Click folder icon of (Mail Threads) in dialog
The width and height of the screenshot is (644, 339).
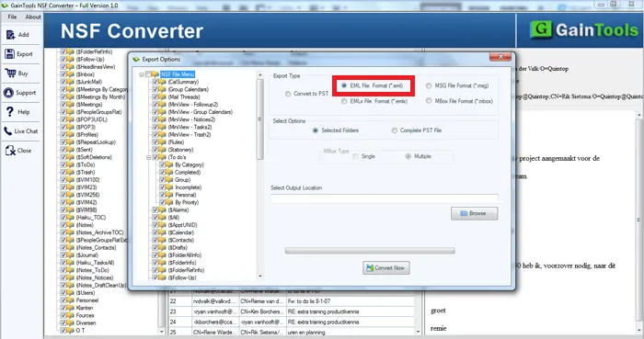click(x=163, y=97)
